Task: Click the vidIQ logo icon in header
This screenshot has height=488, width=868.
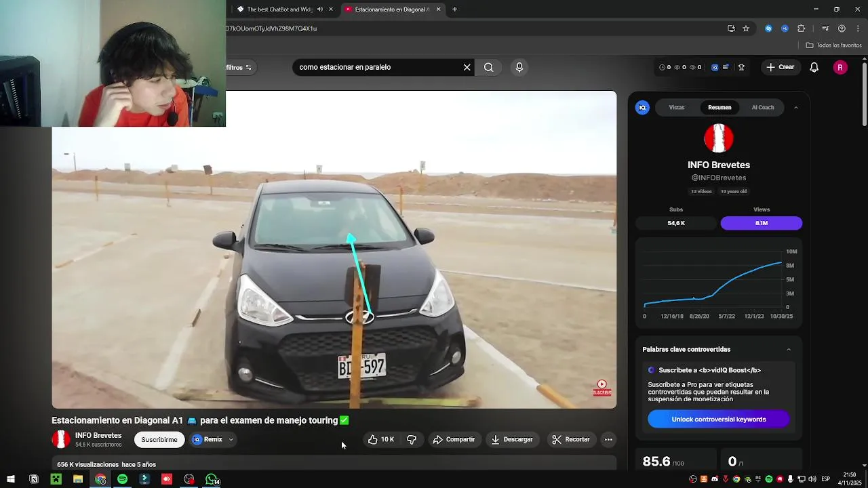Action: (x=715, y=67)
